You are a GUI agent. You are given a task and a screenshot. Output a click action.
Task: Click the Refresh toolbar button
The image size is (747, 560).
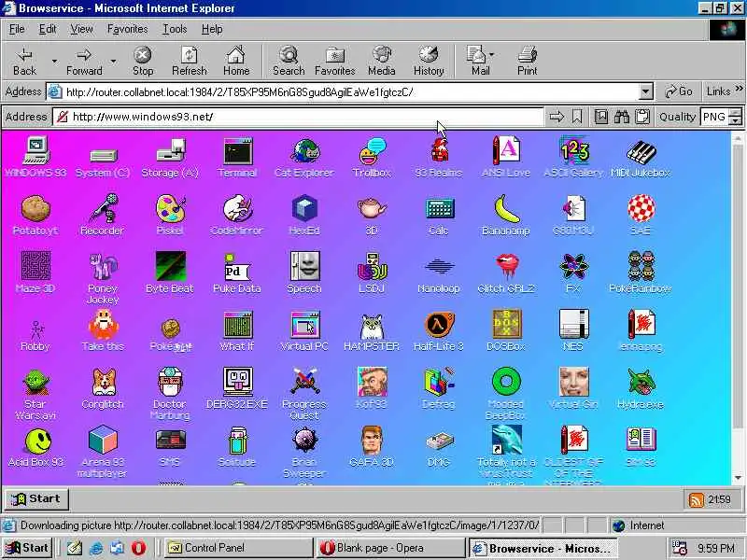[x=190, y=61]
